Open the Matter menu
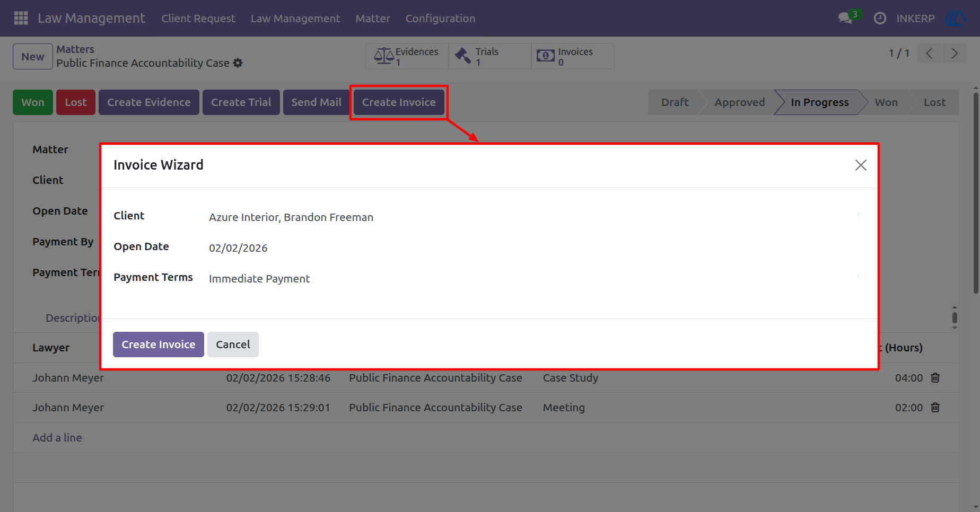 click(373, 19)
